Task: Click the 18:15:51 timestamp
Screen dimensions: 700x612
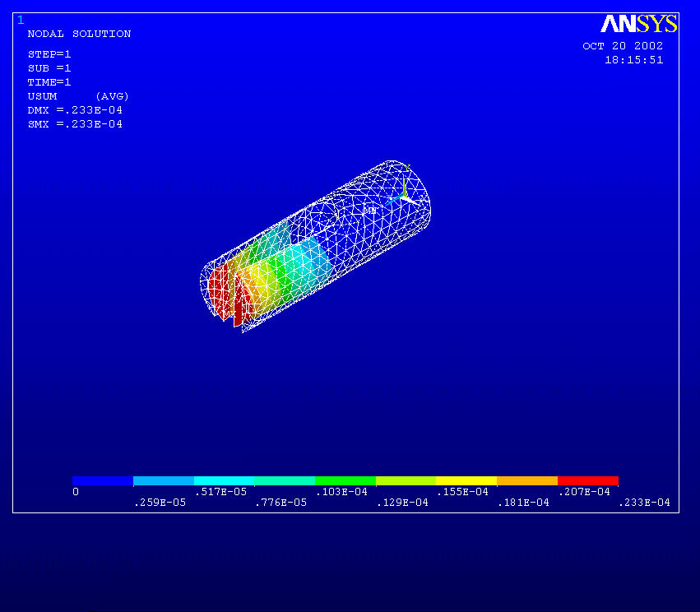Action: click(633, 60)
